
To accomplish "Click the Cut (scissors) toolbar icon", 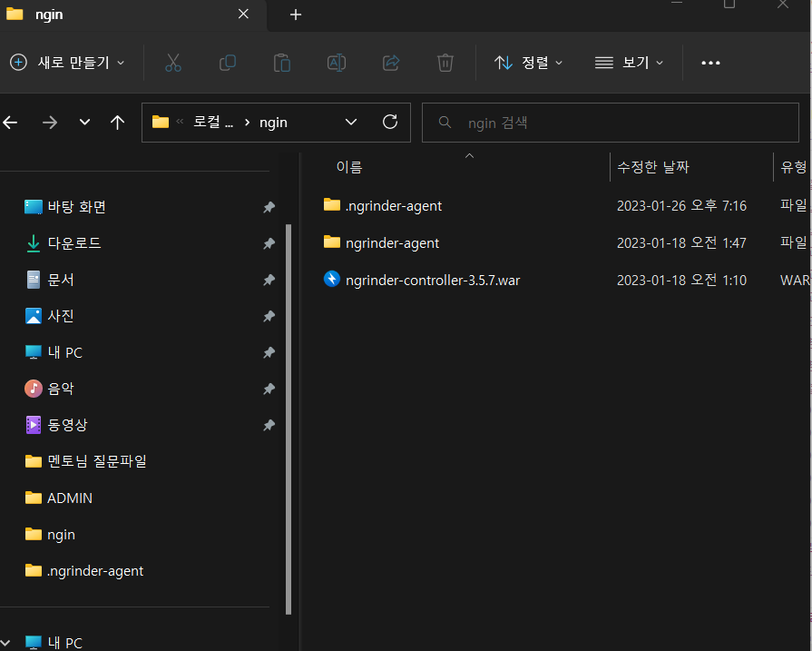I will click(173, 63).
